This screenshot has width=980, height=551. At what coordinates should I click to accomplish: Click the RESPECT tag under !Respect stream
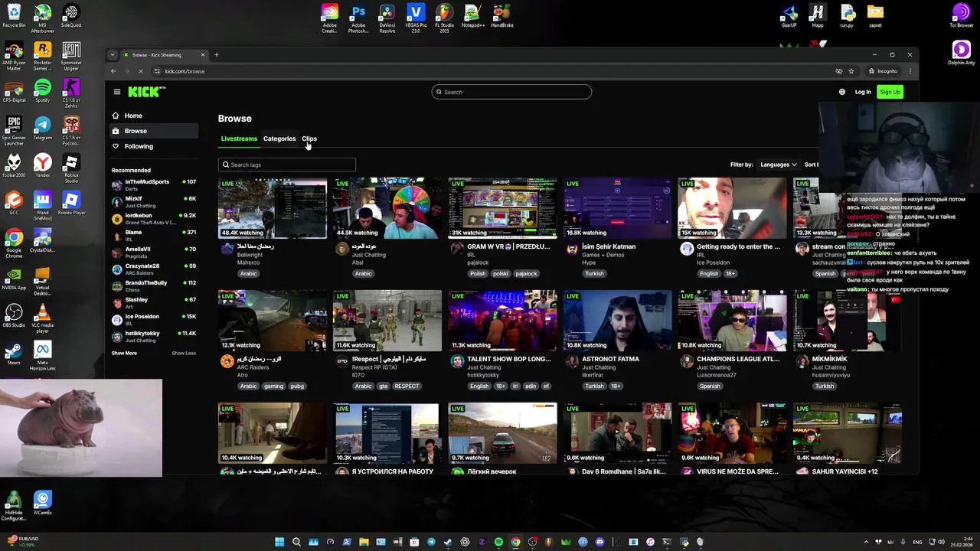[x=407, y=386]
